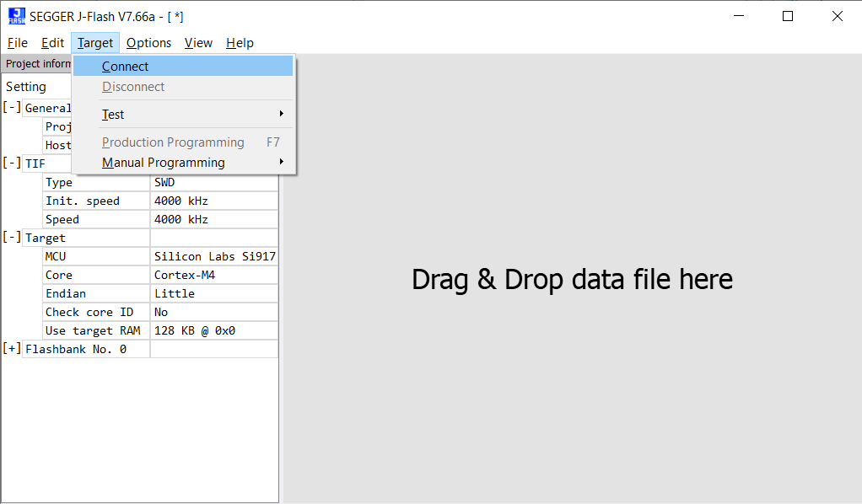862x504 pixels.
Task: Collapse the TIF settings group
Action: click(x=12, y=163)
